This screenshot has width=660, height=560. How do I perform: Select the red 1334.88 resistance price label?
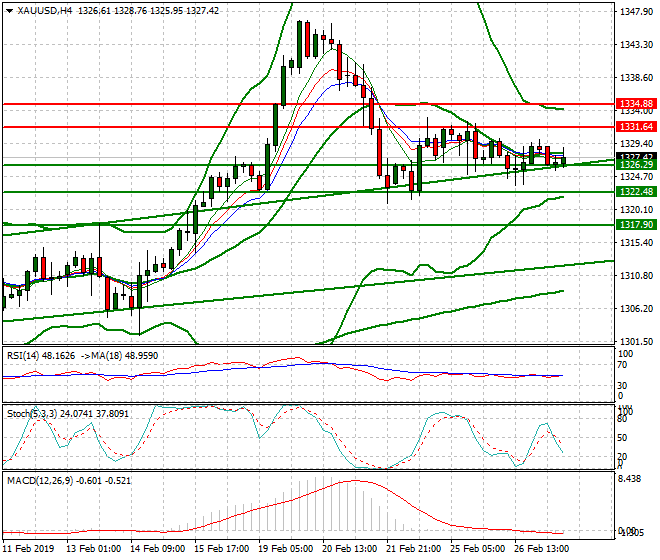point(636,104)
